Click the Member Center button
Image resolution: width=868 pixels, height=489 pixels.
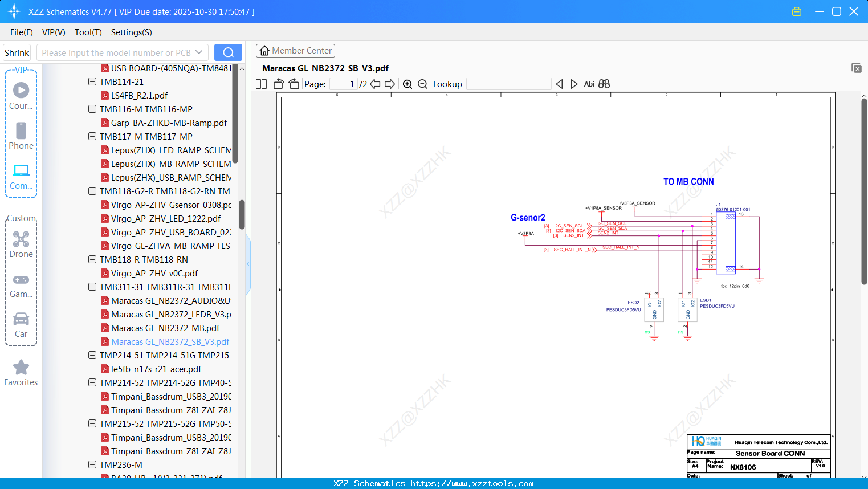[x=295, y=51]
